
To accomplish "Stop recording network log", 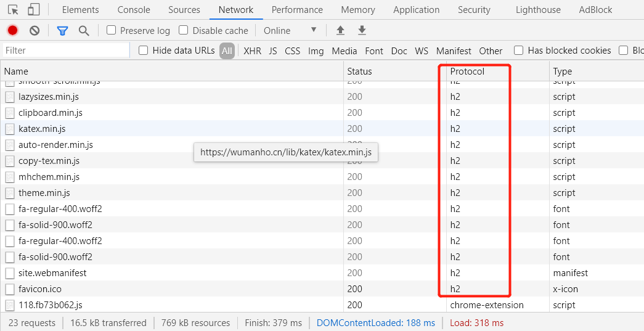I will point(12,30).
